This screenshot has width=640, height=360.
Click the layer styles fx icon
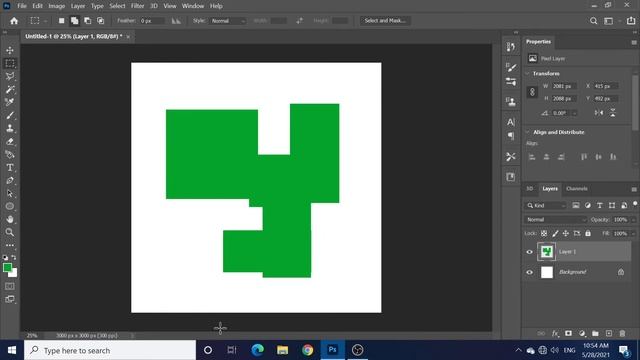point(555,333)
